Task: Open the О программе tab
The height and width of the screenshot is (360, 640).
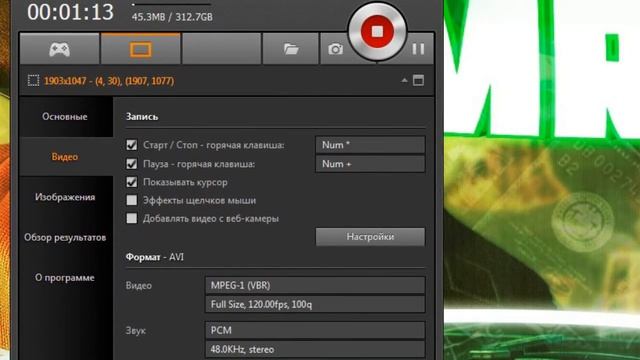Action: tap(65, 278)
